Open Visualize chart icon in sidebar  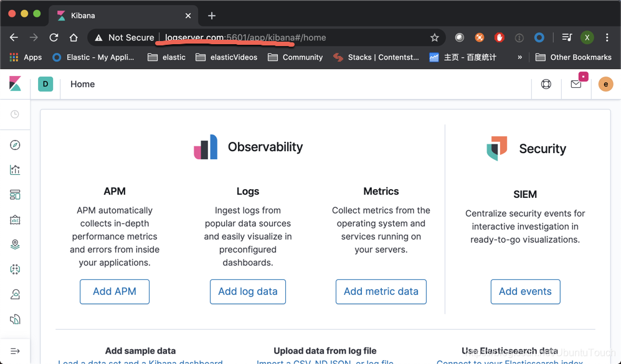[15, 170]
